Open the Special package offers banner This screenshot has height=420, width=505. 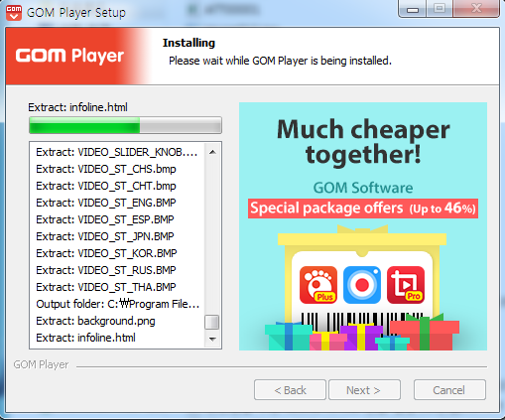363,209
